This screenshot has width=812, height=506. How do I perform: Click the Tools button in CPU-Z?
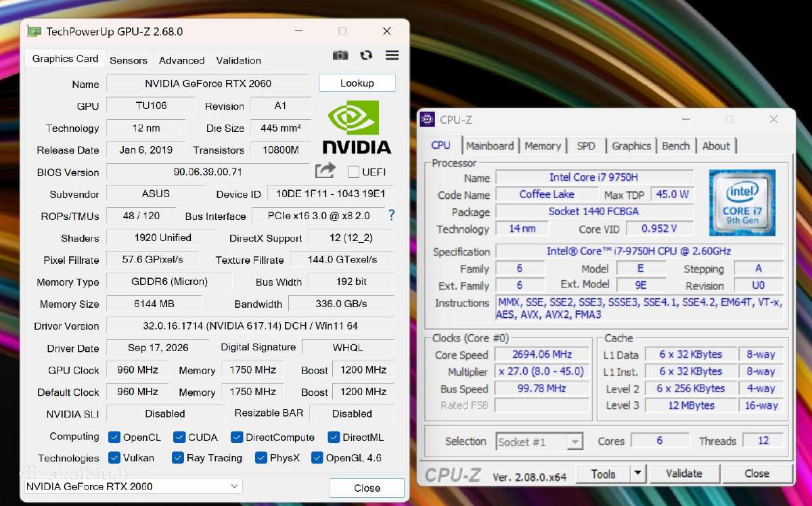pos(604,474)
